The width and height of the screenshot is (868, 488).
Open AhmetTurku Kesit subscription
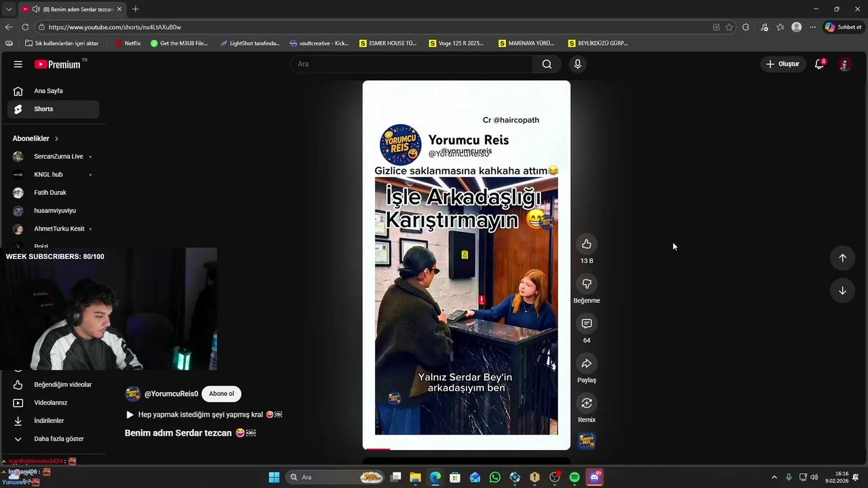(x=53, y=228)
